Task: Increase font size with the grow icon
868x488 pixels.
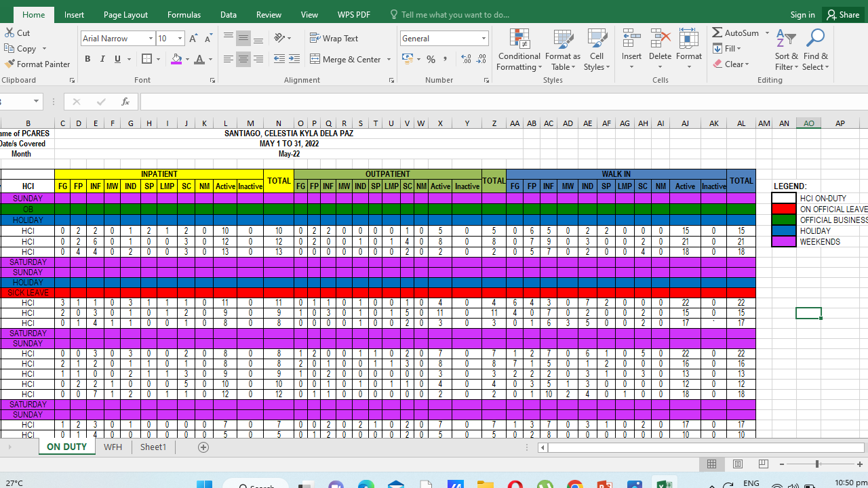Action: (194, 39)
